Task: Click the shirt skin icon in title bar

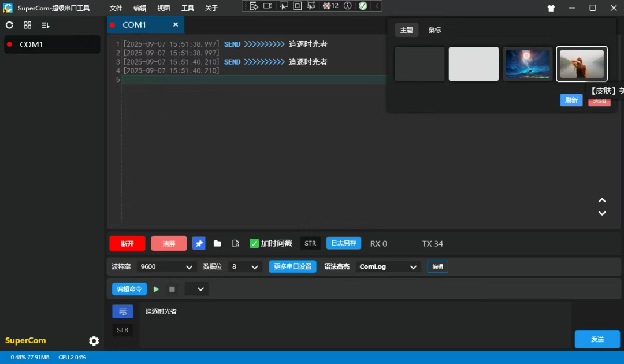Action: coord(551,8)
